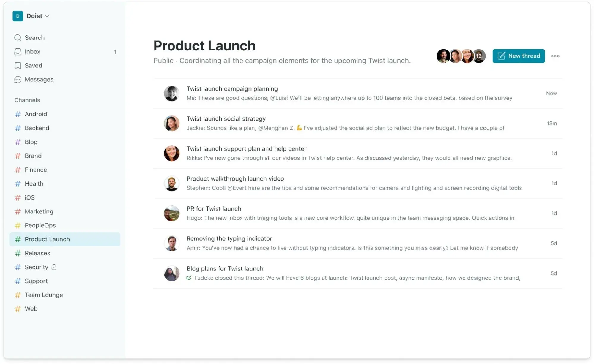Click the unread count badge next to Inbox
Screen dimensions: 594x364
click(x=115, y=51)
